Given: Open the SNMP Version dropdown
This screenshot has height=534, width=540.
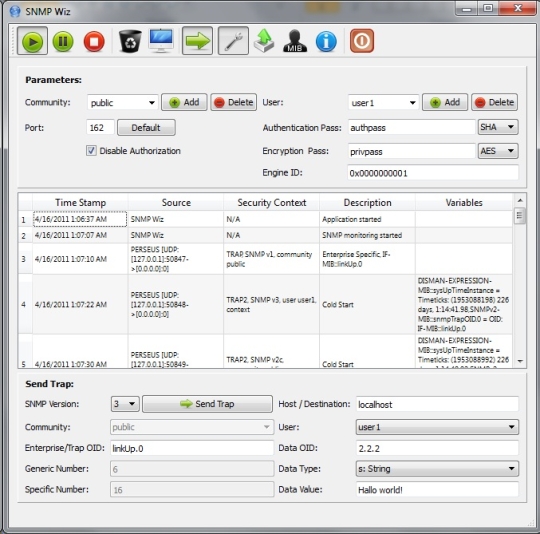Looking at the screenshot, I should click(x=125, y=404).
